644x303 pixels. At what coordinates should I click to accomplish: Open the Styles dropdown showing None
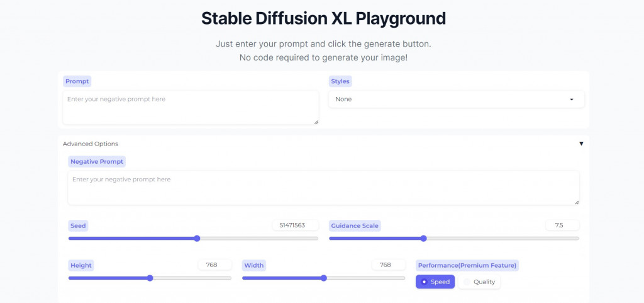click(456, 100)
